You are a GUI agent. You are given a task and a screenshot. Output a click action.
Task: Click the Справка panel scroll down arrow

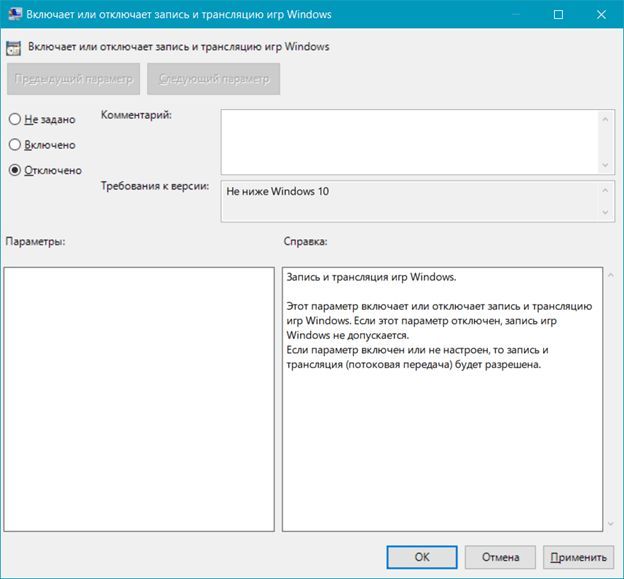[x=610, y=524]
